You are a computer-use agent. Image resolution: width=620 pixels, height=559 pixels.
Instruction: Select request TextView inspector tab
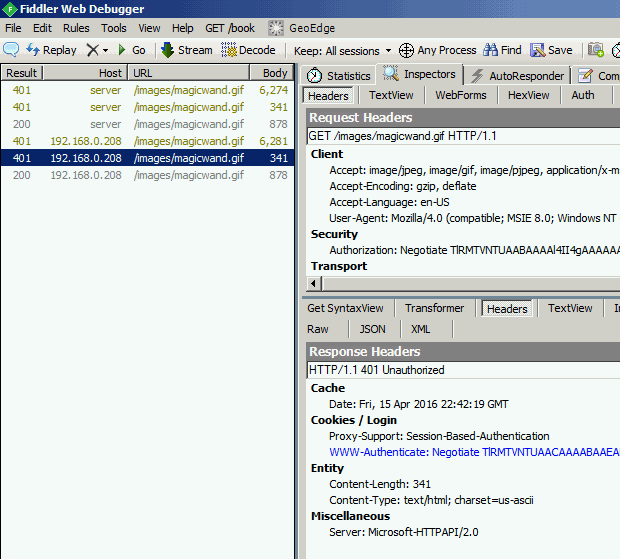click(x=391, y=96)
